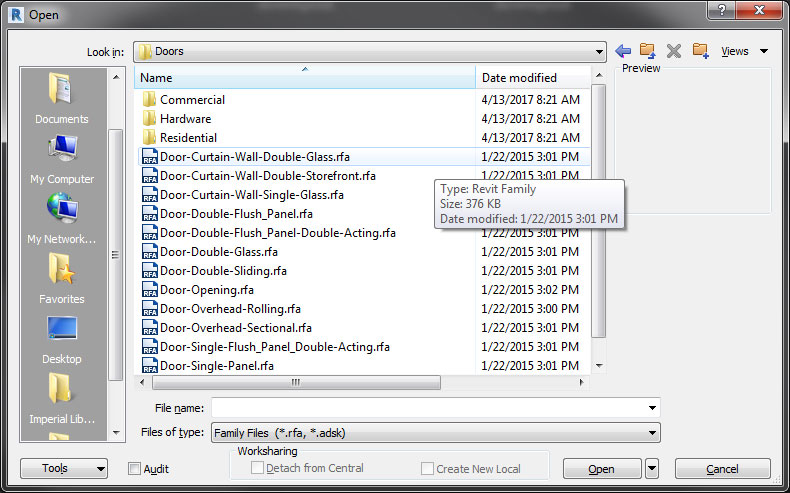Image resolution: width=790 pixels, height=493 pixels.
Task: Open My Network places shortcut
Action: point(61,219)
